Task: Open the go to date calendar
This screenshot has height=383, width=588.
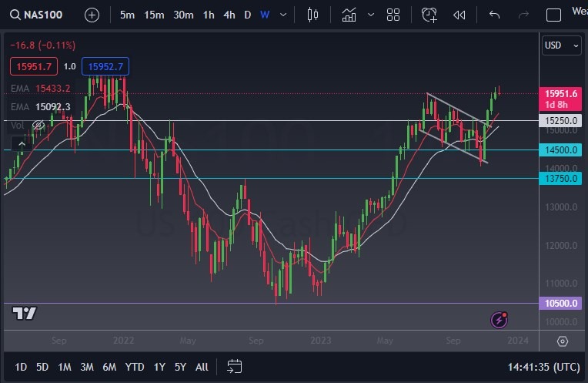Action: [x=235, y=367]
